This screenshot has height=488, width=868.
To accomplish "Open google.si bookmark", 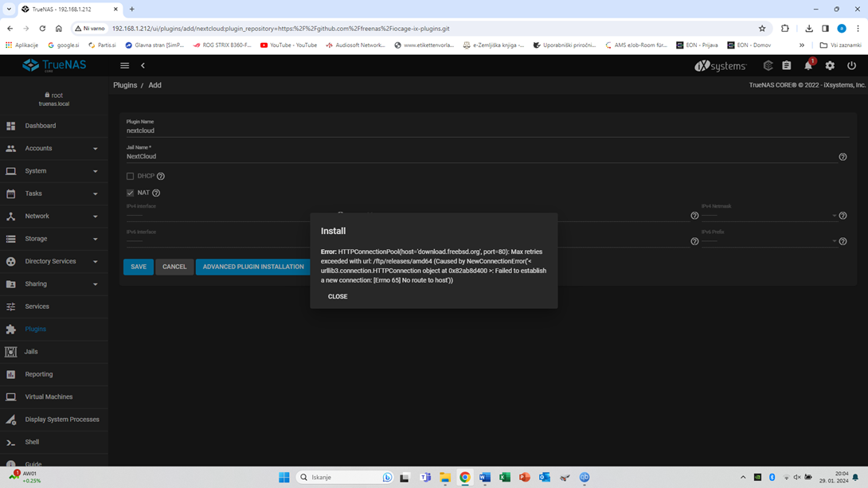I will (x=64, y=45).
